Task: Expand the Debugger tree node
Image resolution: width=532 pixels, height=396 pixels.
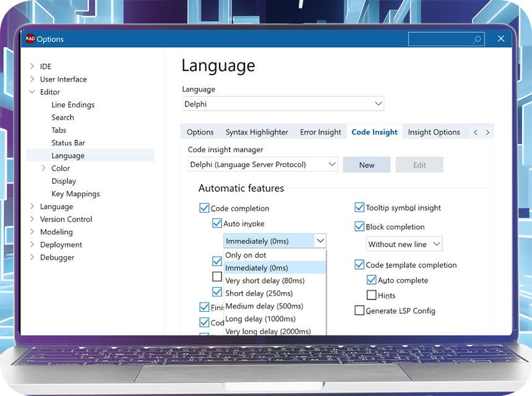Action: tap(32, 257)
